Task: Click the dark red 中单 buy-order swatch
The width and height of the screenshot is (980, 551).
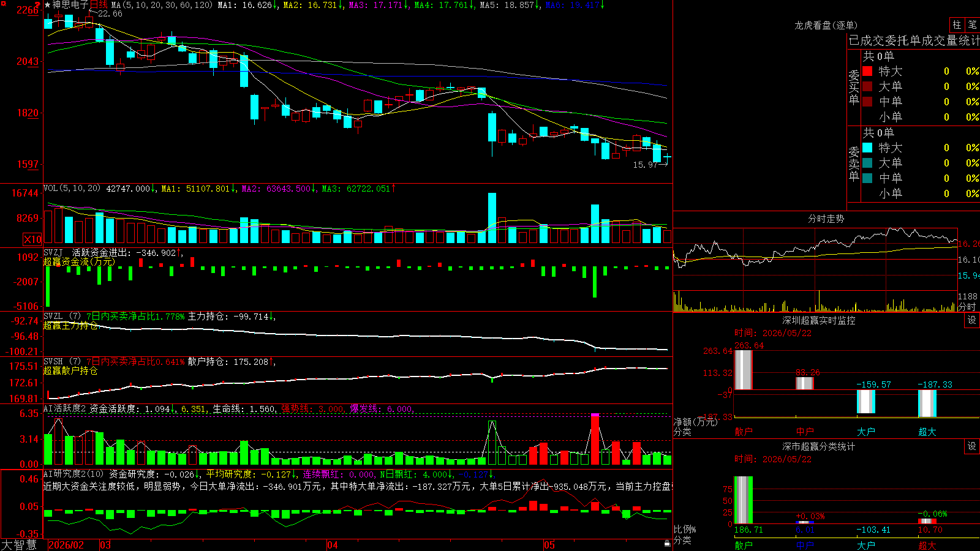Action: (x=867, y=102)
